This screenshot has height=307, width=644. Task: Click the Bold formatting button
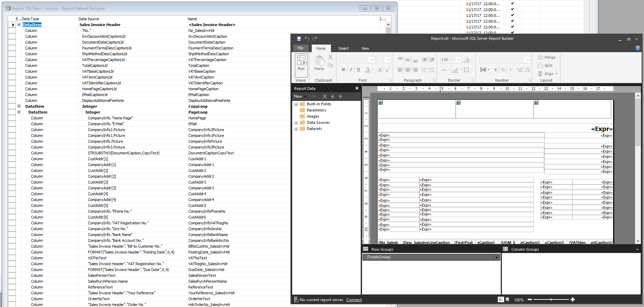pyautogui.click(x=343, y=70)
